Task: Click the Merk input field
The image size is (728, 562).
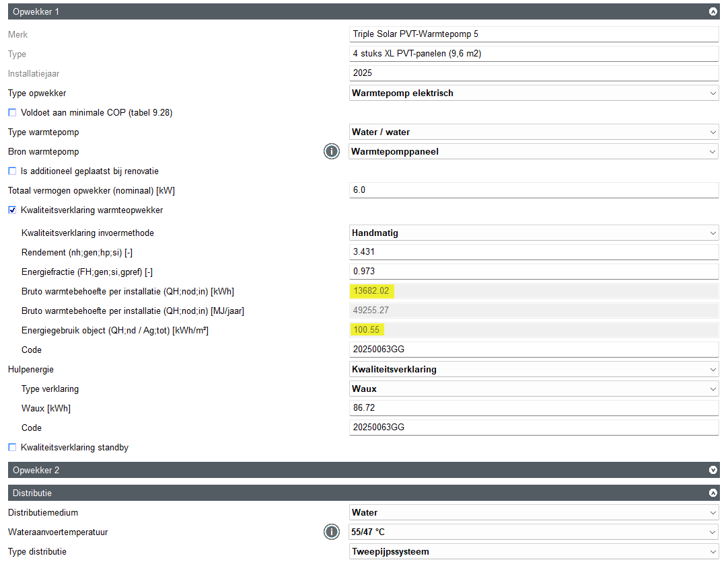Action: [x=534, y=34]
